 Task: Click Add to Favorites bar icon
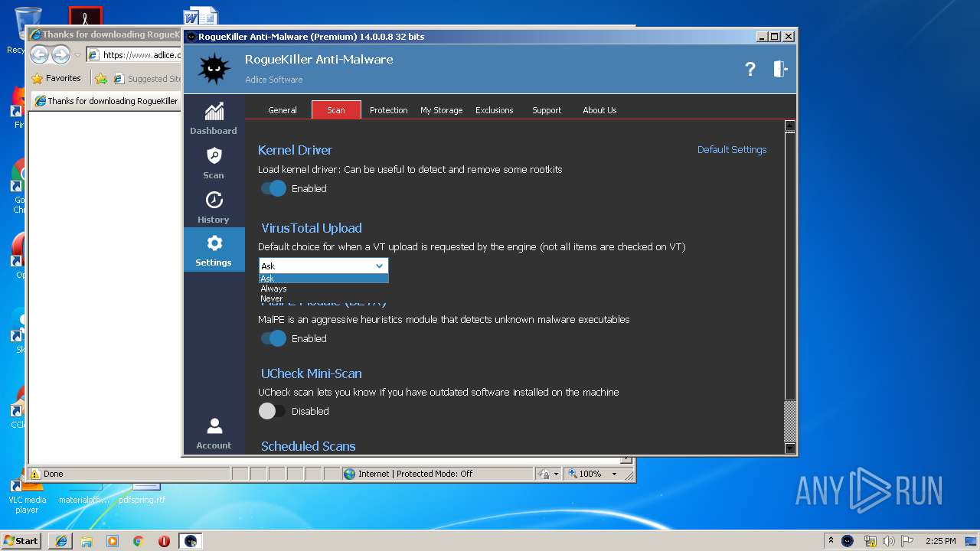pyautogui.click(x=100, y=78)
